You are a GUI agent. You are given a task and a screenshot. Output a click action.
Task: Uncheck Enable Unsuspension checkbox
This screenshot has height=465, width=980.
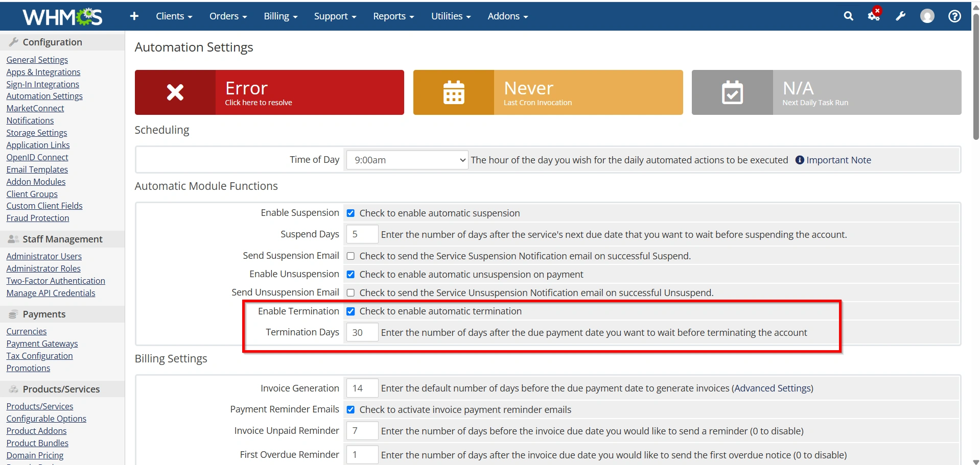(351, 275)
